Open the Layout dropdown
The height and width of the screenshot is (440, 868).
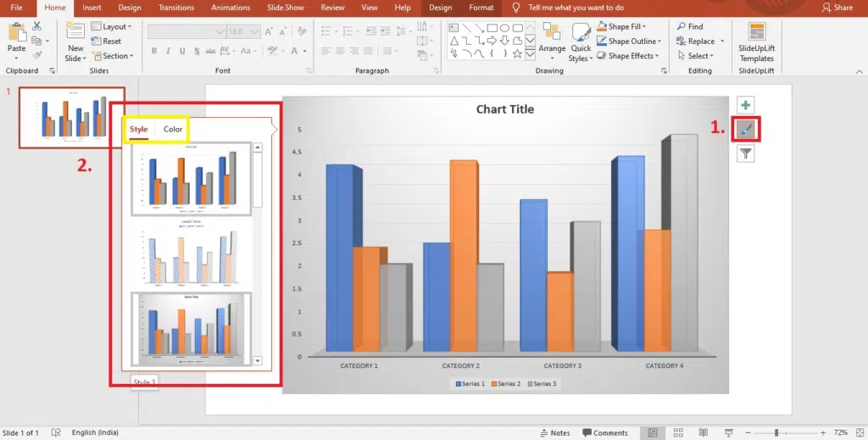coord(110,26)
